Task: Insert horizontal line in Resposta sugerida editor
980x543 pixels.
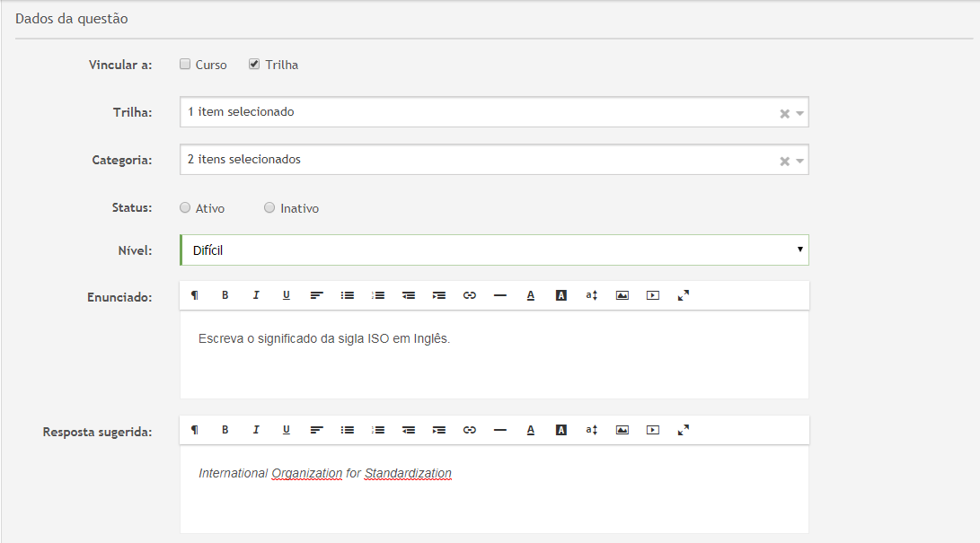Action: point(500,430)
